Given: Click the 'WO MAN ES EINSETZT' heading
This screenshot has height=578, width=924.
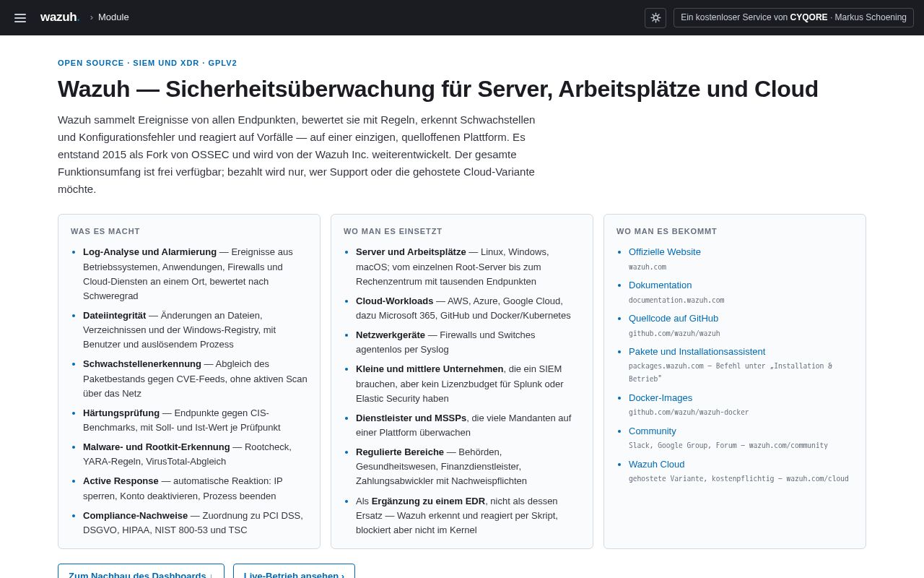Looking at the screenshot, I should click(x=393, y=231).
